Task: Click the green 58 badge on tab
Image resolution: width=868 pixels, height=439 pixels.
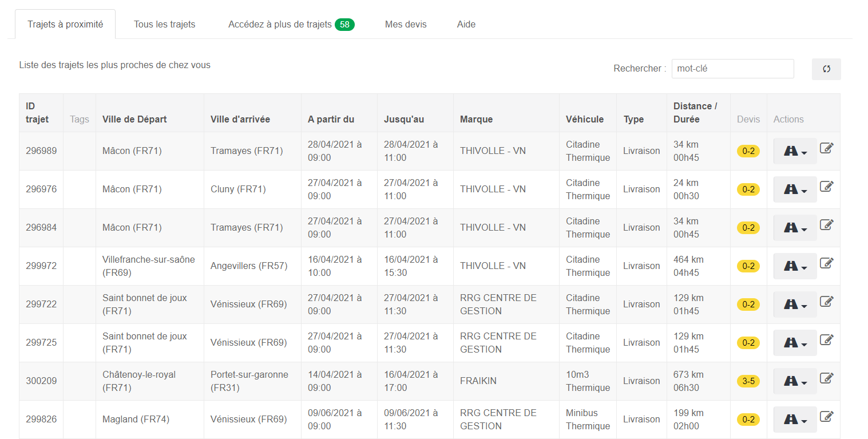Action: point(344,25)
